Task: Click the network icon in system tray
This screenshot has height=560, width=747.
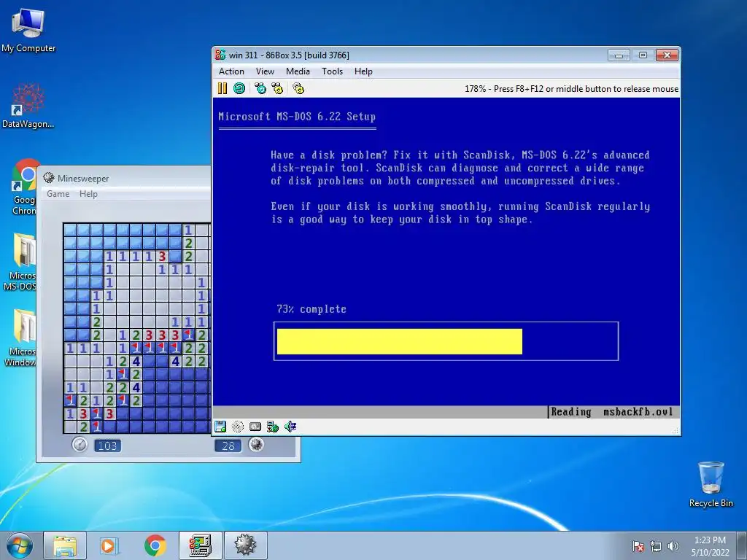Action: (656, 546)
